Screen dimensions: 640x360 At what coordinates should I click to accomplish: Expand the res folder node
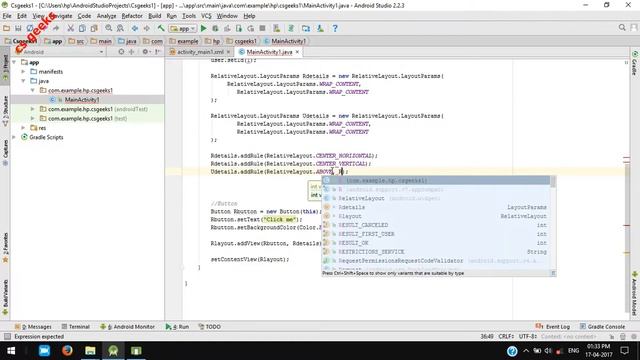[23, 128]
